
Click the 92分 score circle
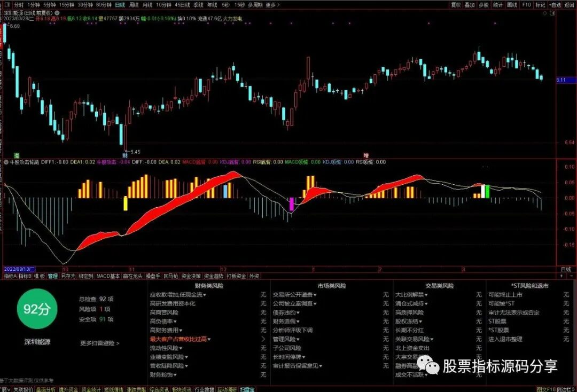[37, 309]
